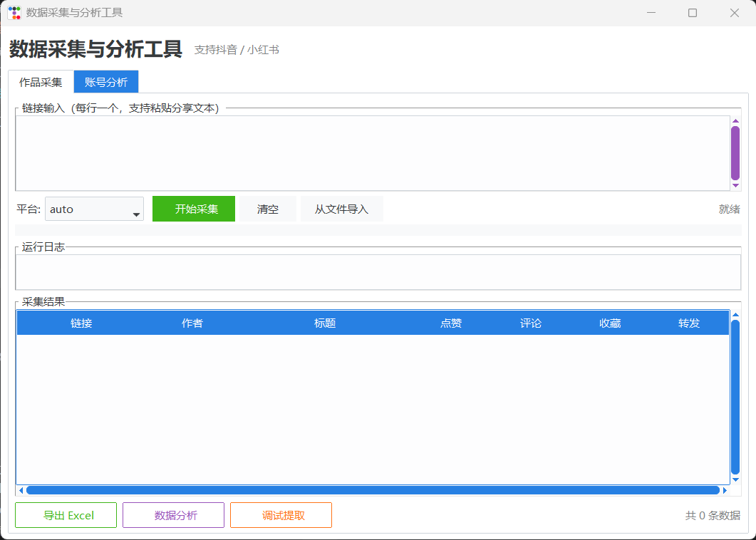Click inside the 链接输入 text area

[373, 153]
